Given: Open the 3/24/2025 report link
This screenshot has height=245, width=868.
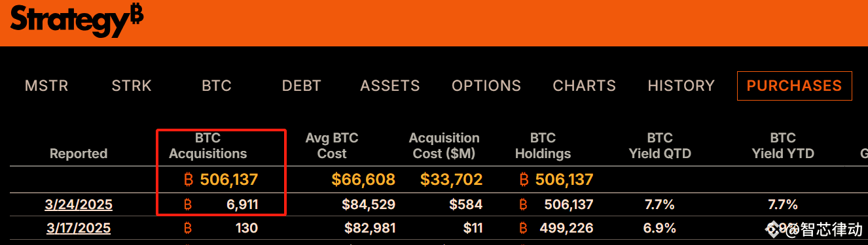Looking at the screenshot, I should (x=79, y=204).
